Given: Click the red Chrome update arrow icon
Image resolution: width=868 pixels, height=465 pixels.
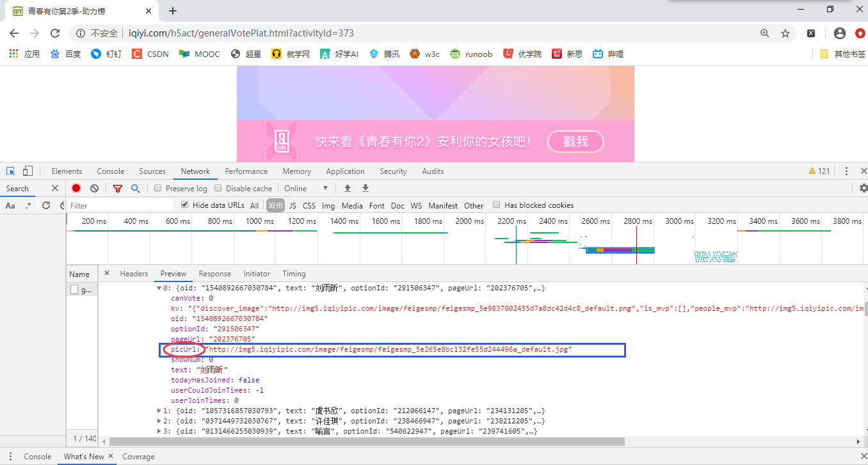Looking at the screenshot, I should tap(860, 33).
